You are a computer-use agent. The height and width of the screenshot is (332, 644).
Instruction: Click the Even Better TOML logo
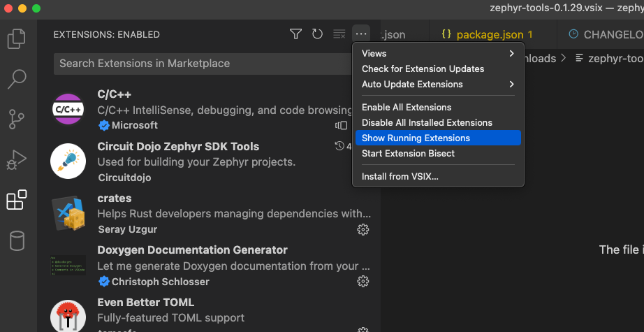coord(68,317)
